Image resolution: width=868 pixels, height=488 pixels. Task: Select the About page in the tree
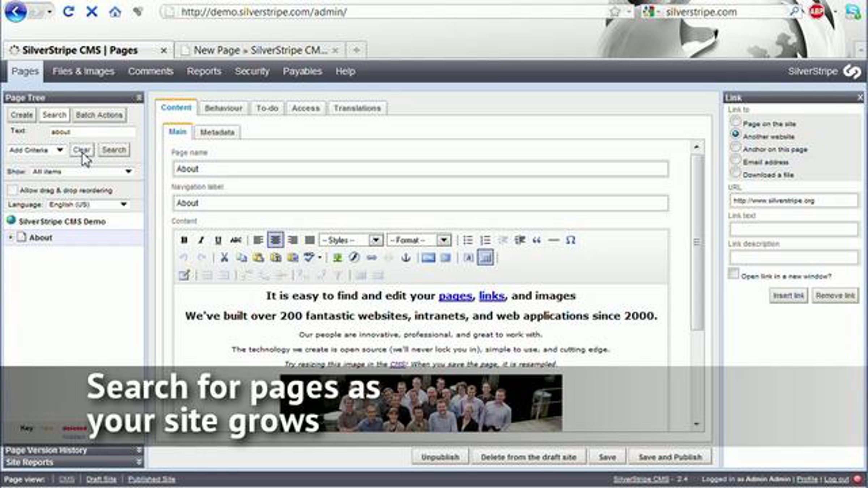click(41, 237)
